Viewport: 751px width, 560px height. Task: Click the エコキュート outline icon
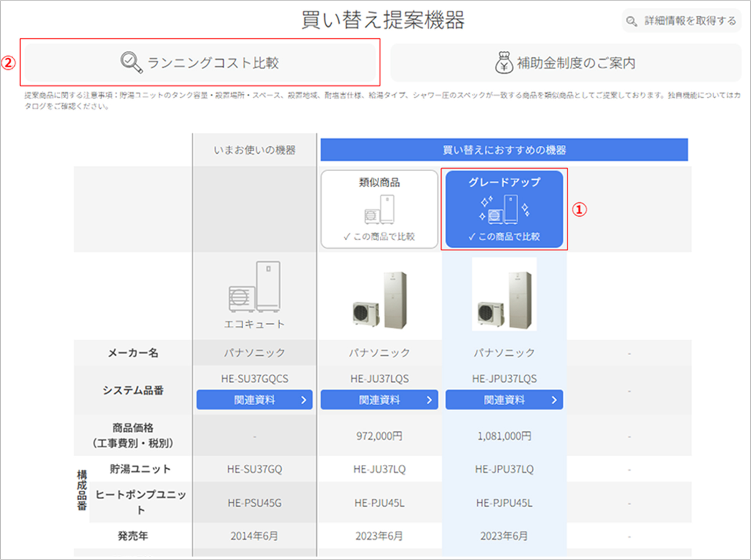(254, 287)
